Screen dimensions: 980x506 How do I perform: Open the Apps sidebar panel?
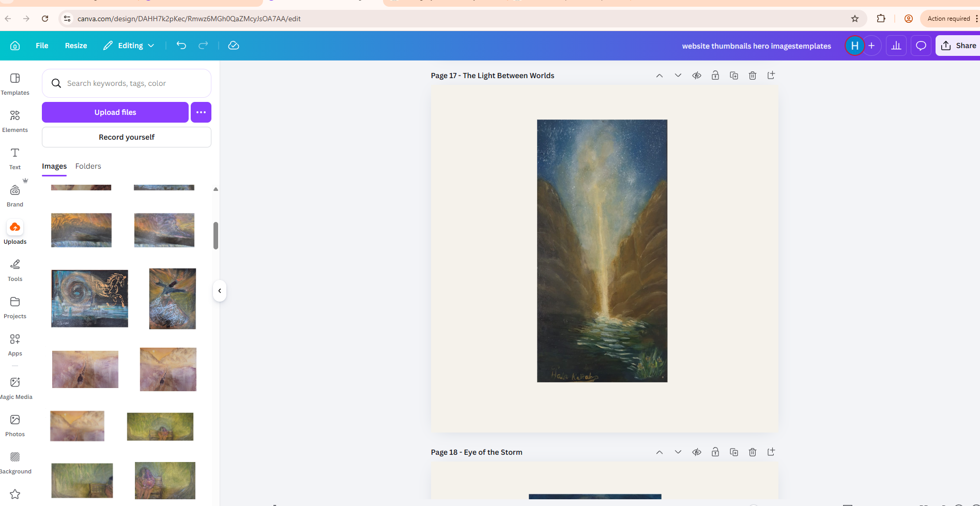[x=15, y=345]
